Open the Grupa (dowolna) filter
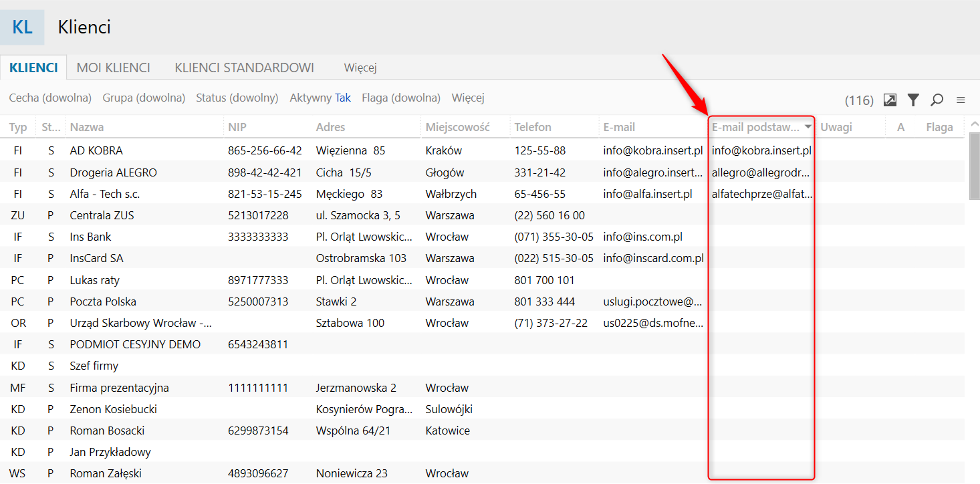Image resolution: width=980 pixels, height=484 pixels. pyautogui.click(x=144, y=98)
